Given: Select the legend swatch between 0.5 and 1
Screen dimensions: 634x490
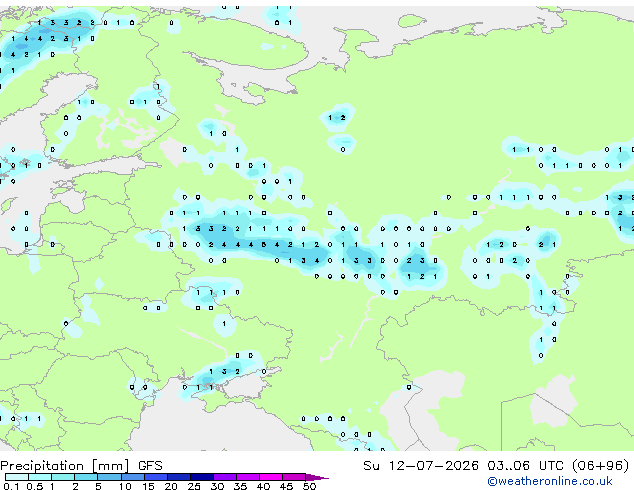Looking at the screenshot, I should tap(40, 477).
